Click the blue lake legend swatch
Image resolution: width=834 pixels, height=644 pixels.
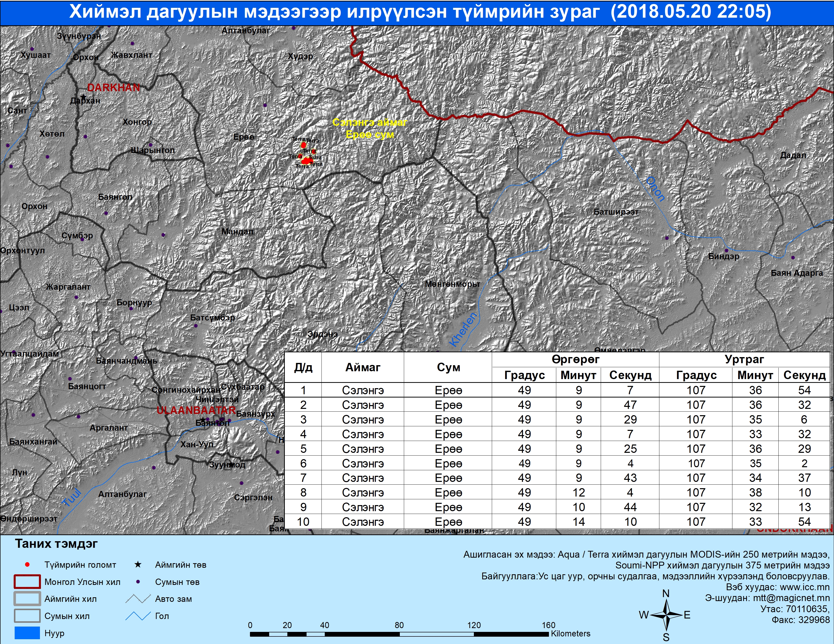(27, 633)
